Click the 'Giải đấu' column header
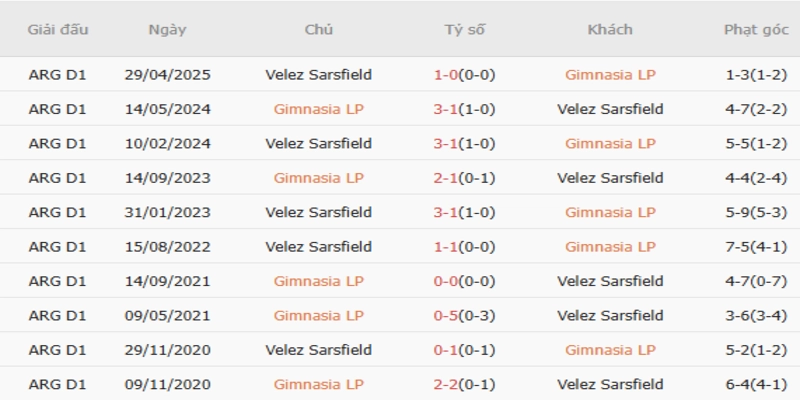Screen dimensions: 800x400 (58, 30)
